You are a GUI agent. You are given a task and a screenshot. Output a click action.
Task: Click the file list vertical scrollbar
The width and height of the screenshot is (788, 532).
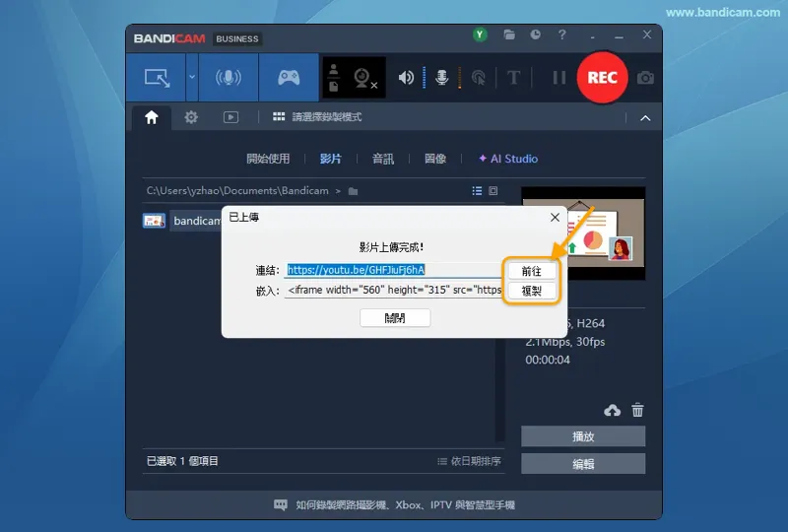[x=499, y=390]
